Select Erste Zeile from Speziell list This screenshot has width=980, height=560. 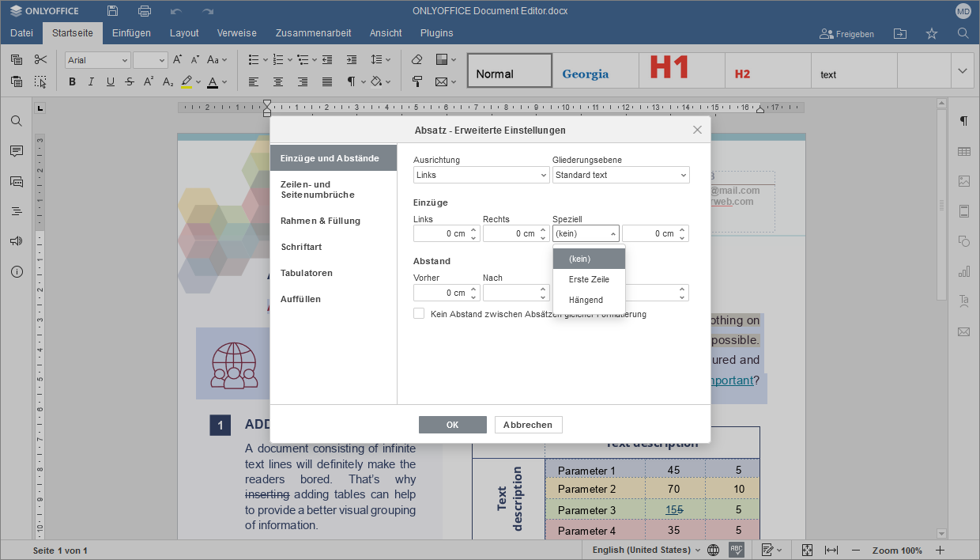tap(589, 279)
